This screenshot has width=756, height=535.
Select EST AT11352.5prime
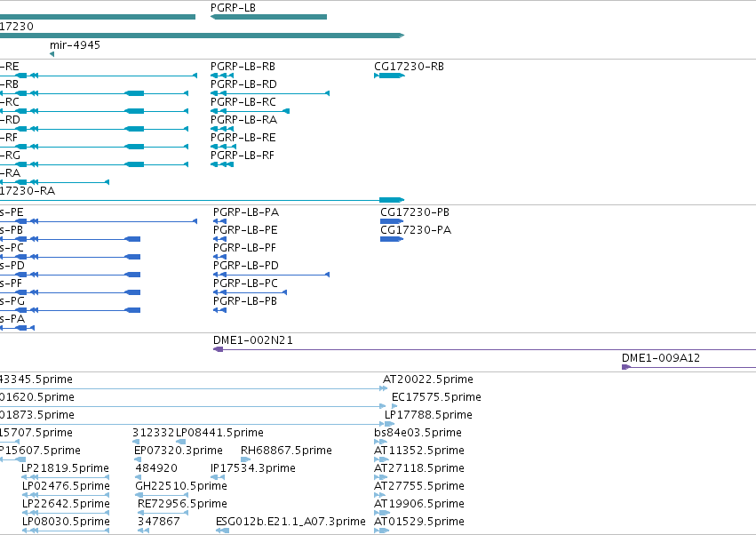point(419,451)
